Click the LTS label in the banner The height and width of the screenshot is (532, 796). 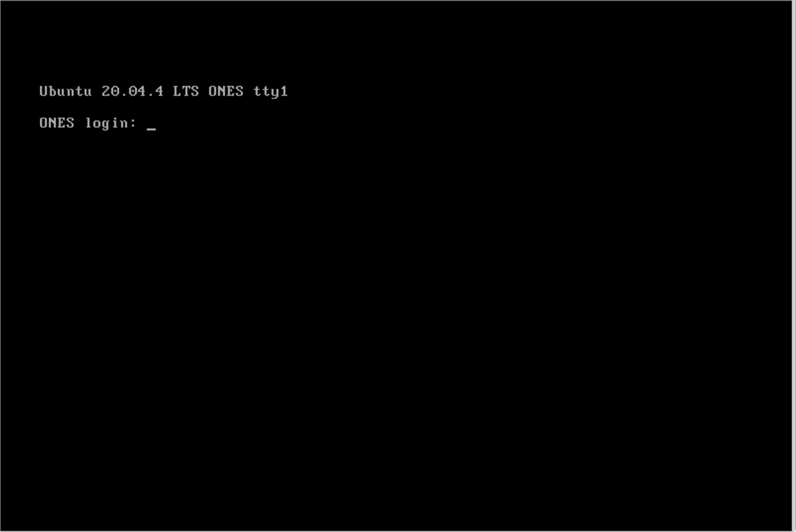pyautogui.click(x=186, y=91)
